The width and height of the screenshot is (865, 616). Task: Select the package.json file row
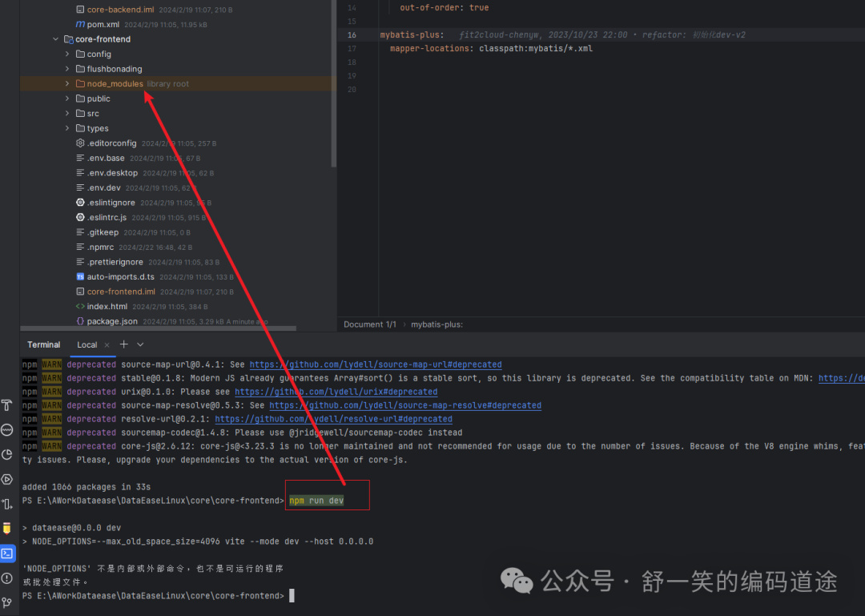pyautogui.click(x=176, y=321)
